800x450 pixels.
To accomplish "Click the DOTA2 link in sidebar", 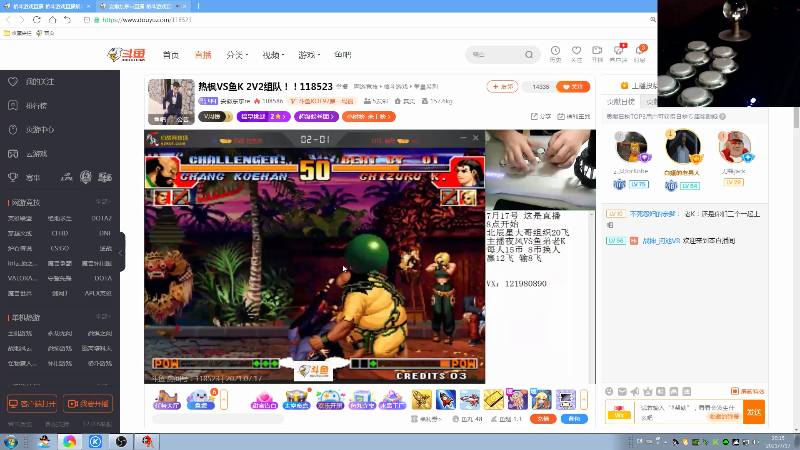I will click(102, 218).
